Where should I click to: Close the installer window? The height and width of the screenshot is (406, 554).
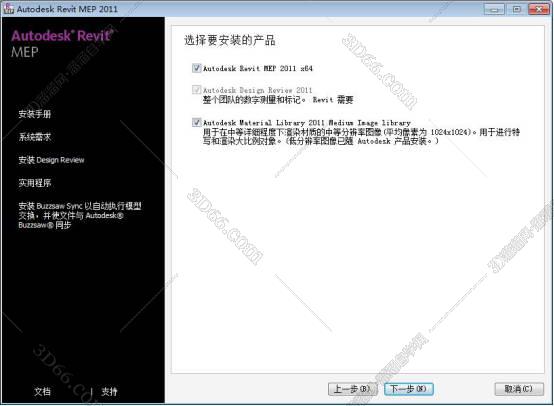[539, 9]
